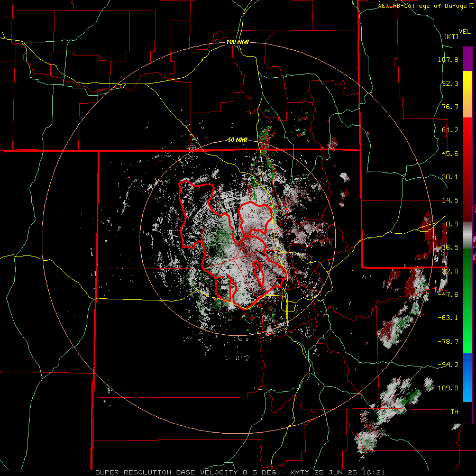Click the 107.8 legend value

pyautogui.click(x=448, y=59)
